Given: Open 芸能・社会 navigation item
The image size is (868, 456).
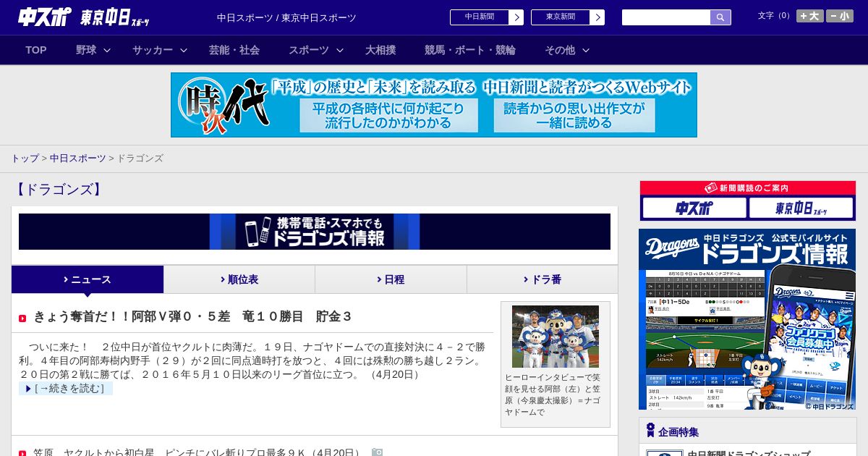Looking at the screenshot, I should (234, 50).
